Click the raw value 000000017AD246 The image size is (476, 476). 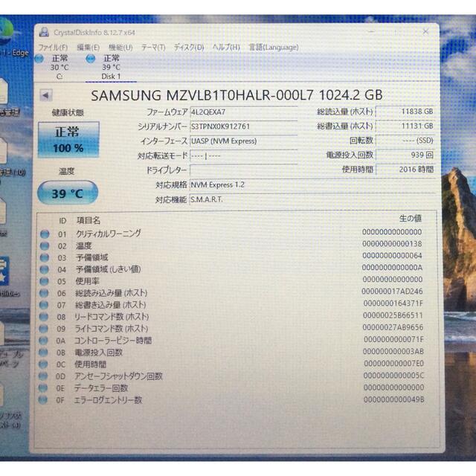pos(392,292)
